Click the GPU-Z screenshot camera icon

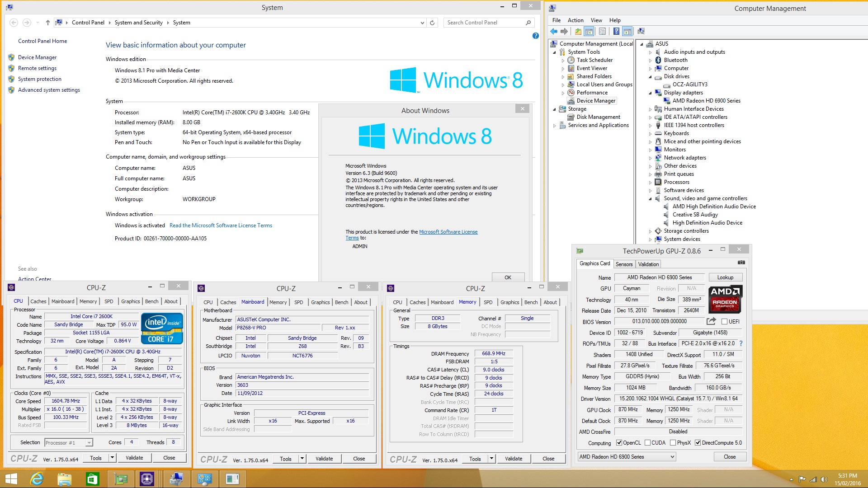(741, 263)
